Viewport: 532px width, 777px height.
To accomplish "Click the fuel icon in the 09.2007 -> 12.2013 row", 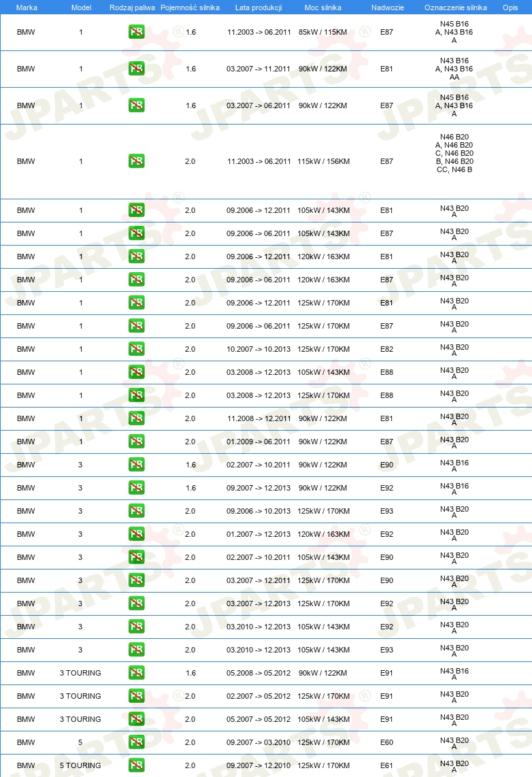I will [136, 488].
